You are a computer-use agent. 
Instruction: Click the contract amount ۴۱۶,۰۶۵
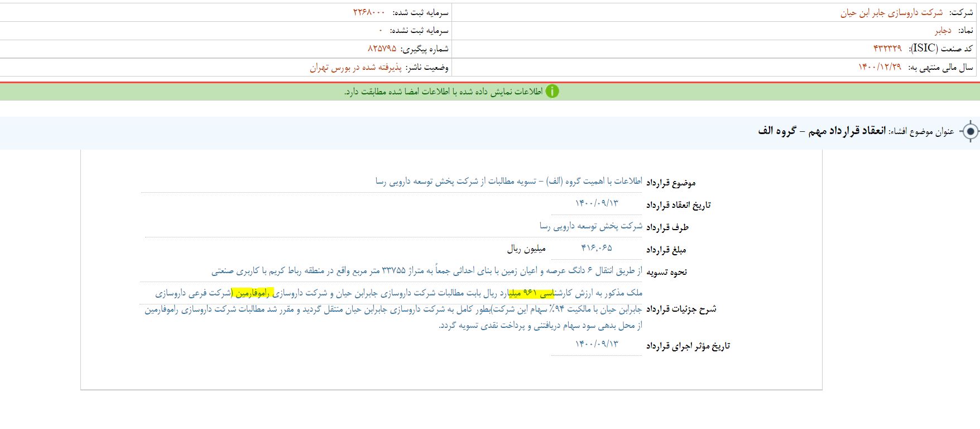pos(596,248)
